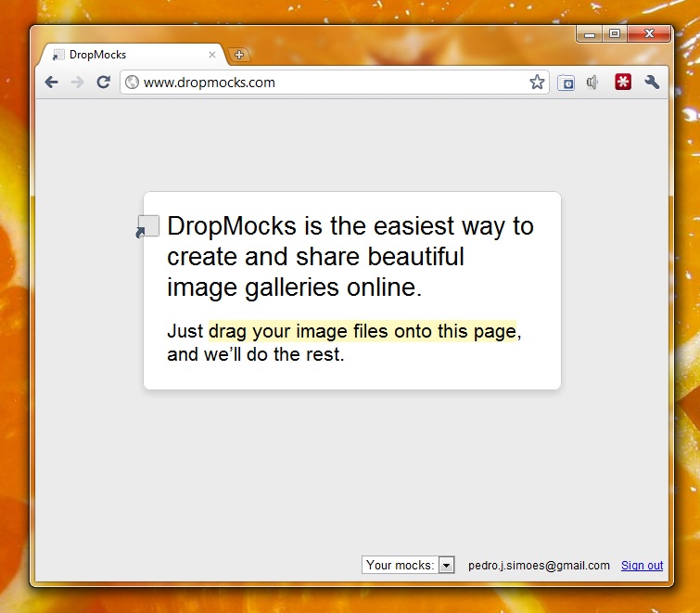Click the forward navigation arrow
700x613 pixels.
pyautogui.click(x=78, y=83)
